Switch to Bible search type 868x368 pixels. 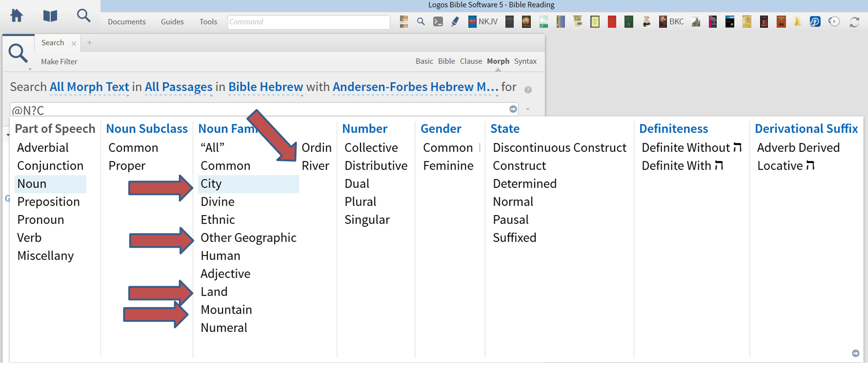tap(446, 61)
